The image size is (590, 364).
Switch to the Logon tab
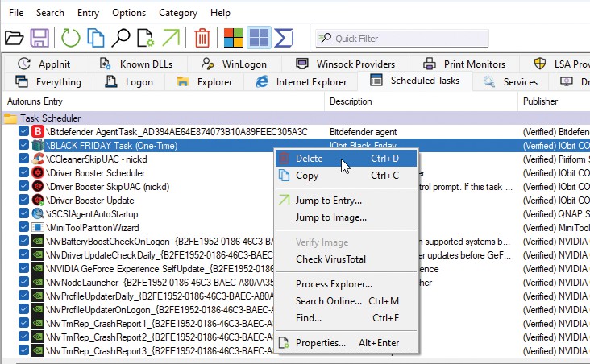pyautogui.click(x=129, y=81)
